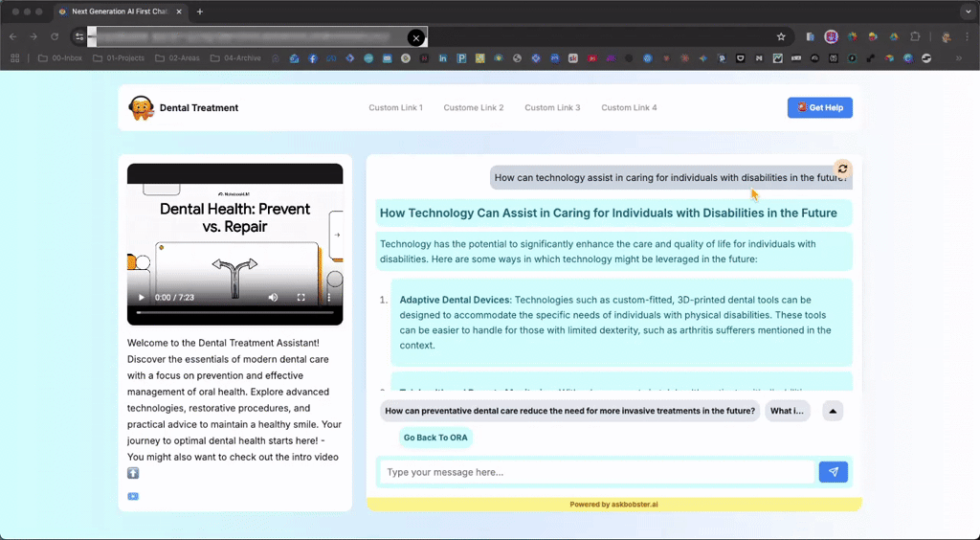Click the browser back arrow
This screenshot has width=980, height=540.
(x=13, y=37)
